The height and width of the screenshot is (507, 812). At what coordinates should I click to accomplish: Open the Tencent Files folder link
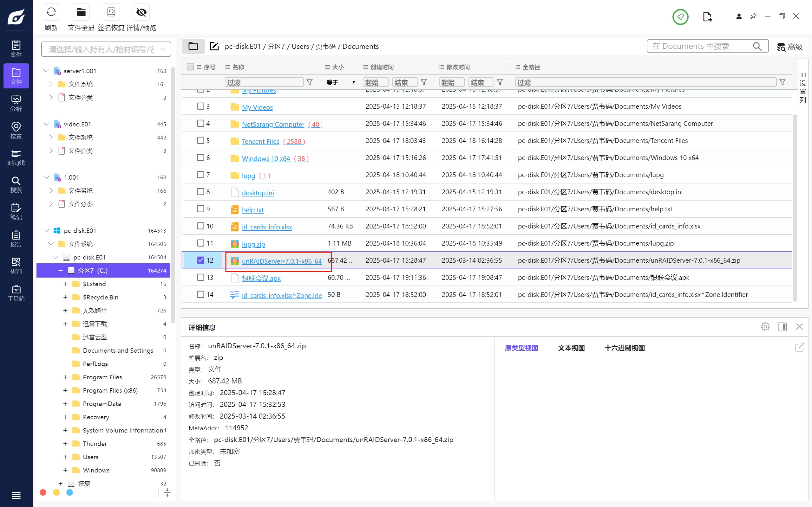260,141
